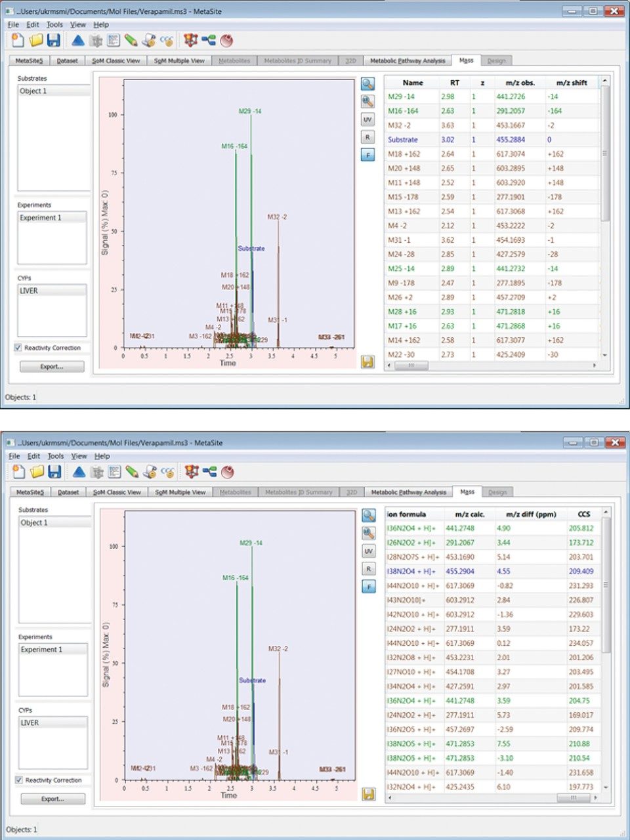The width and height of the screenshot is (630, 840).
Task: Select Object 1 in top window Substrates list
Action: pos(54,91)
